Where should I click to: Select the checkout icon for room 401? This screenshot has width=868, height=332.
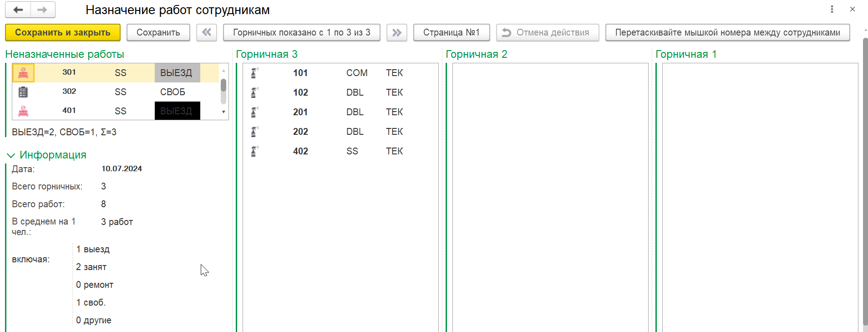(x=23, y=111)
